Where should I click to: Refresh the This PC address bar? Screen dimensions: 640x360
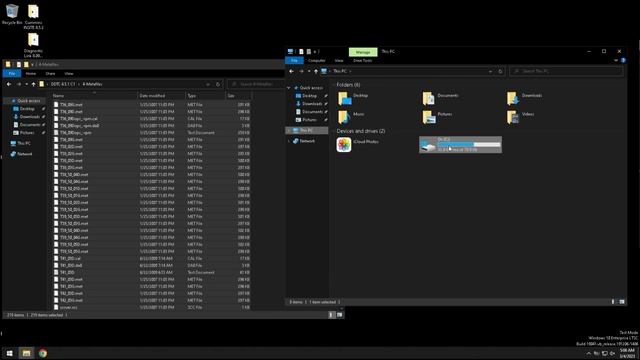click(500, 71)
